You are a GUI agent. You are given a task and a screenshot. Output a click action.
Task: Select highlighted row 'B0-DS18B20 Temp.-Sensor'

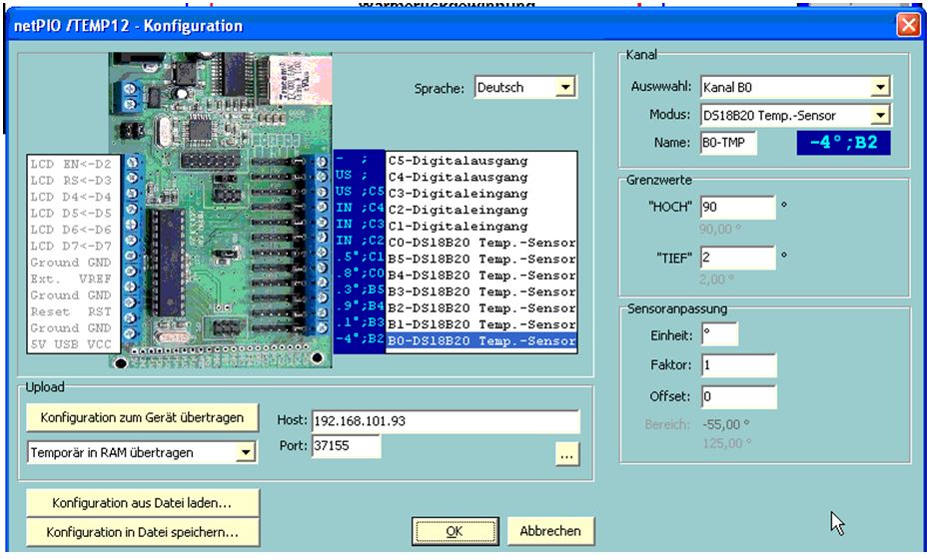point(481,340)
